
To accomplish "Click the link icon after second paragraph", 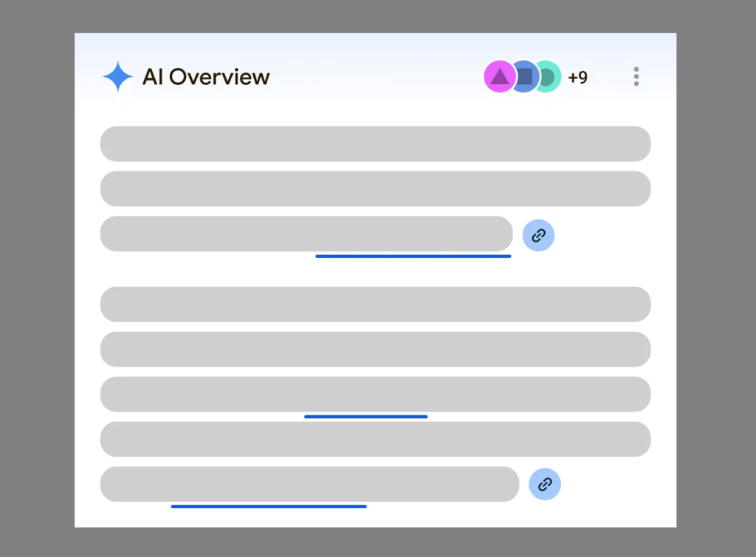I will pyautogui.click(x=545, y=484).
